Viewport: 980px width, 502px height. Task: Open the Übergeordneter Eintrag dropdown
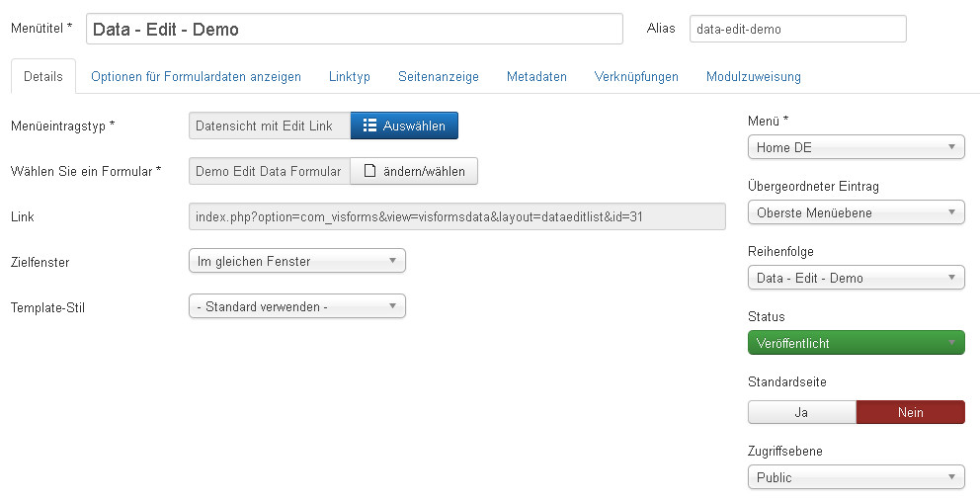tap(856, 212)
